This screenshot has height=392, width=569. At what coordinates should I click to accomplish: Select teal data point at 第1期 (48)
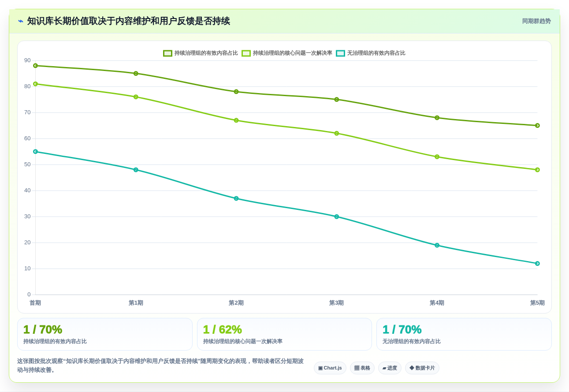[136, 170]
